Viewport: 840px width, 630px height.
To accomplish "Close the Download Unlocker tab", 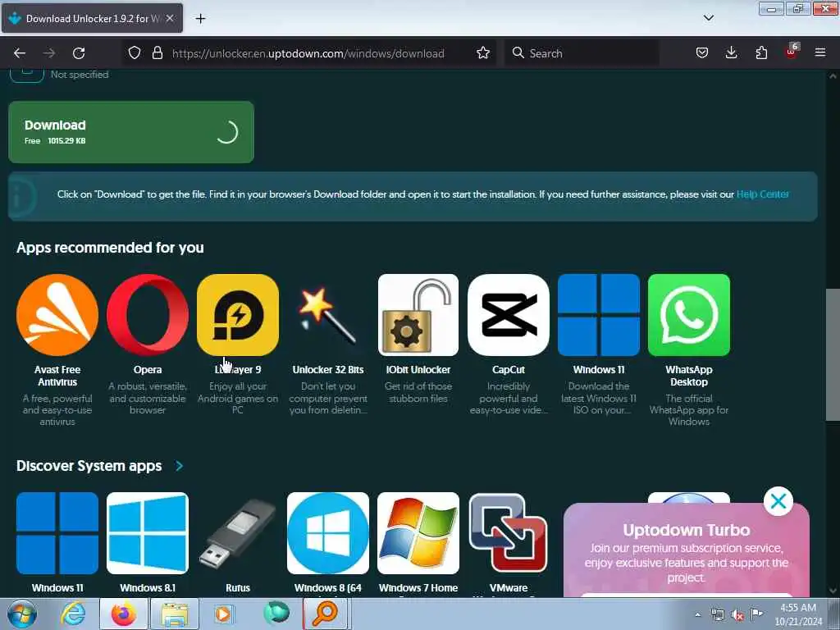I will (x=170, y=18).
